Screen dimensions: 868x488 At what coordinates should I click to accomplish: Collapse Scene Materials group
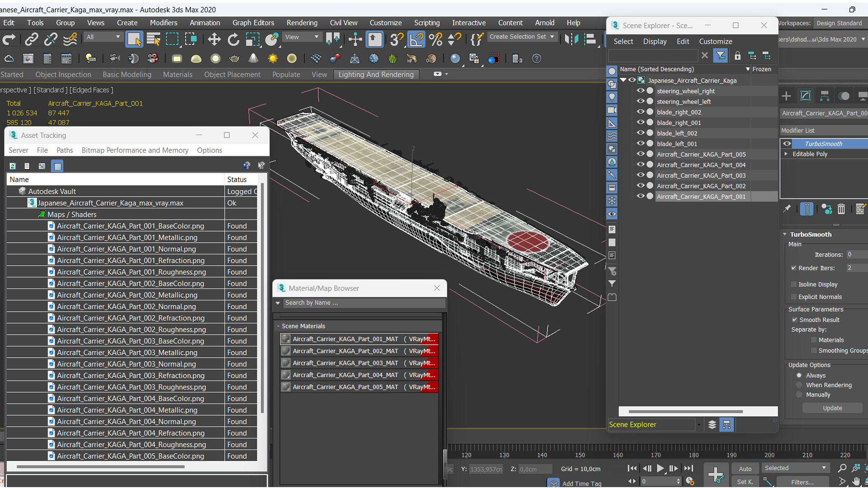(x=278, y=326)
